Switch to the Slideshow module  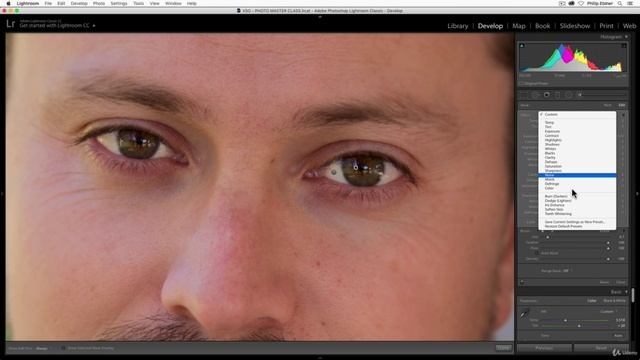coord(575,26)
